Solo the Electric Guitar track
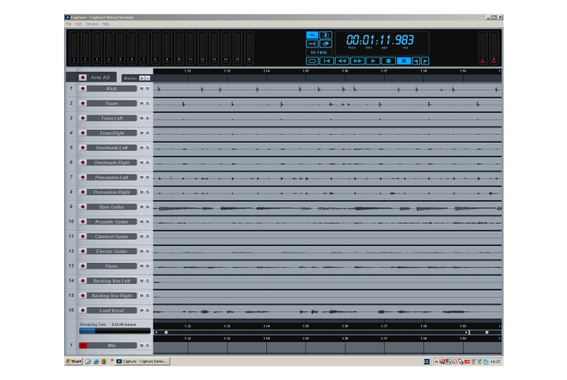Image resolution: width=567 pixels, height=380 pixels. (x=147, y=251)
